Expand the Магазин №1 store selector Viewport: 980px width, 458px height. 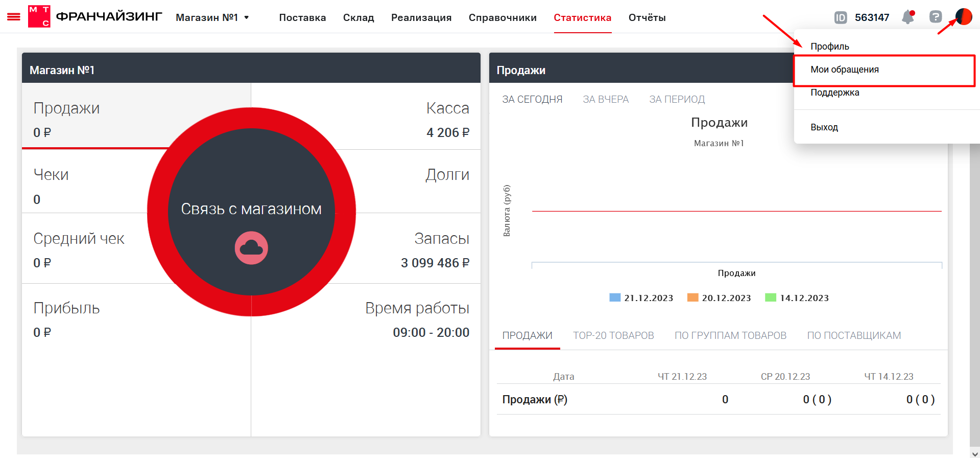[212, 17]
